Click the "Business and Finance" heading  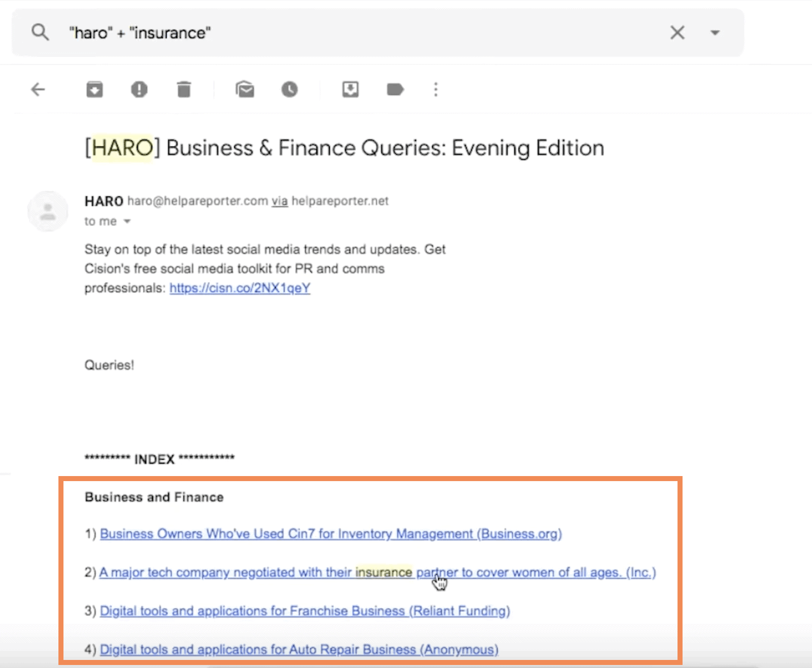[154, 497]
